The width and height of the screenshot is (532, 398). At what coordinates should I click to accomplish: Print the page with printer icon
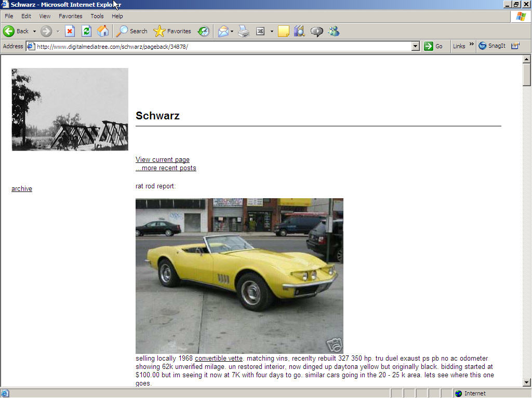[x=244, y=31]
